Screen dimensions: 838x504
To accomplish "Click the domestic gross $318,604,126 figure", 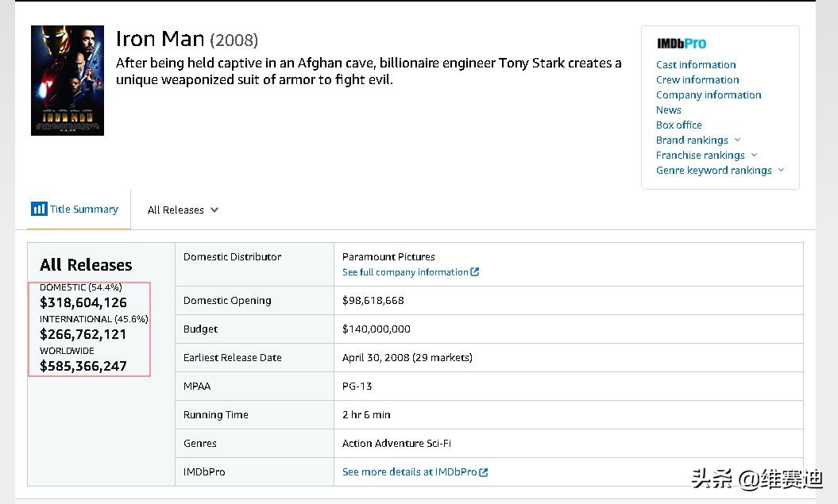I will (x=83, y=302).
